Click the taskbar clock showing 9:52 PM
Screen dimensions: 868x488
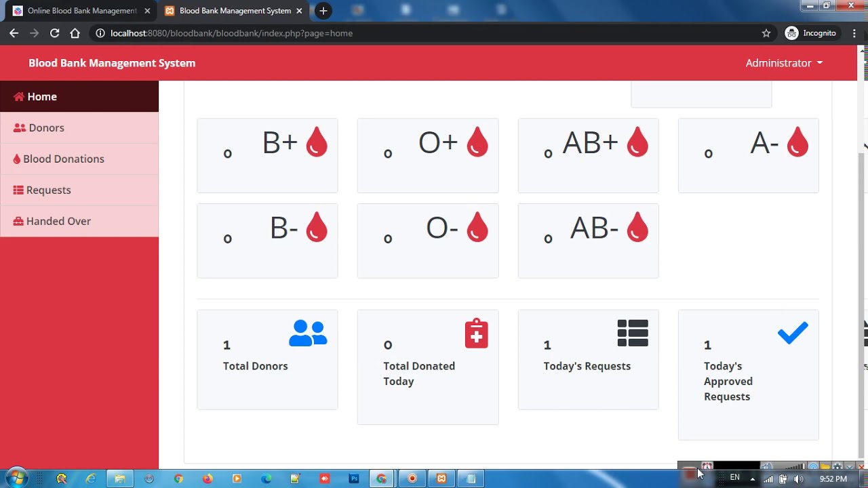[x=833, y=479]
